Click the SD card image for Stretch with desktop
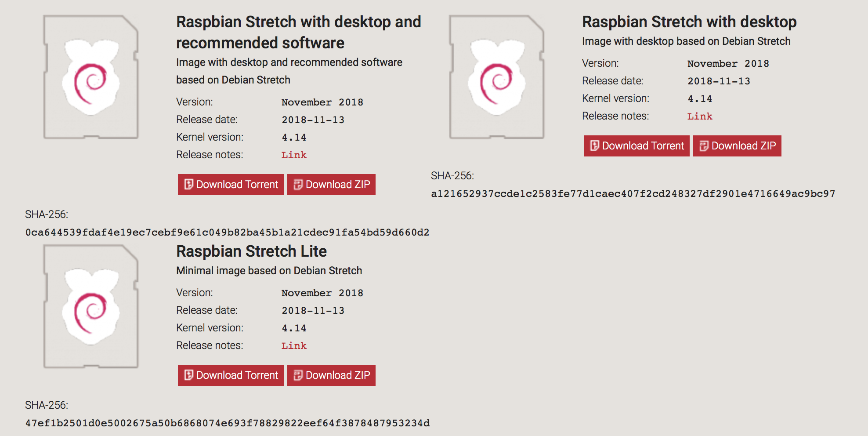868x436 pixels. pos(497,77)
